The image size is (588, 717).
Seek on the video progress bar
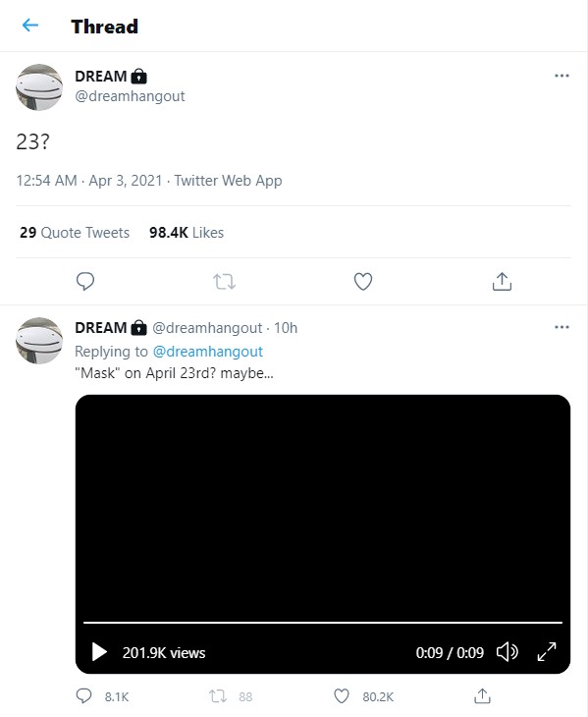click(323, 623)
